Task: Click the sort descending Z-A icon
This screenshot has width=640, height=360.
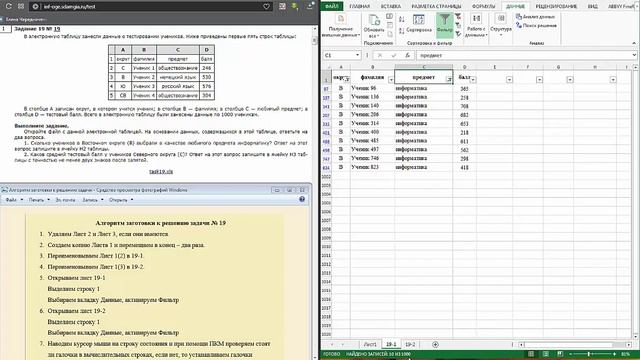Action: [x=402, y=31]
